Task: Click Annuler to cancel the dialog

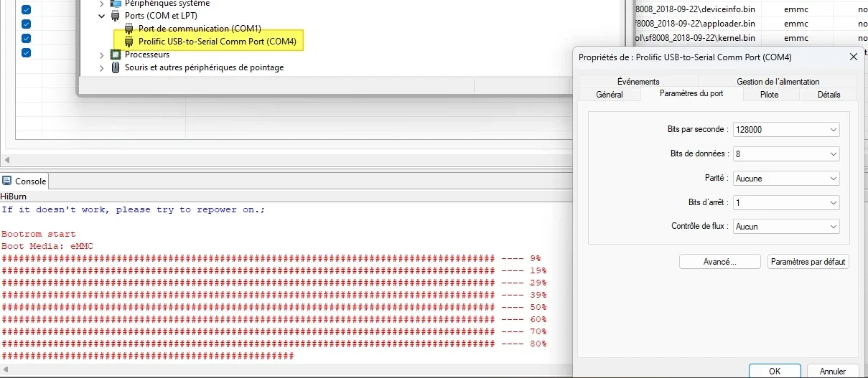Action: pos(833,372)
